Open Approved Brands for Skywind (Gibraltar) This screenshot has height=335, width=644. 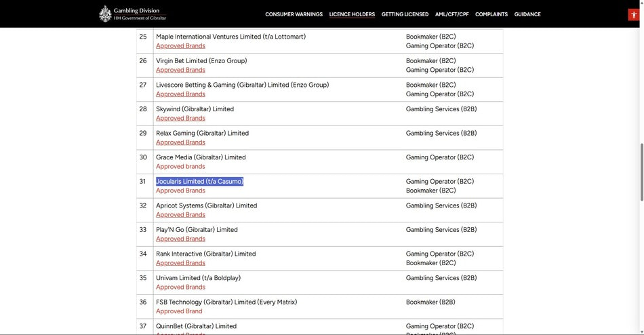[x=180, y=119]
